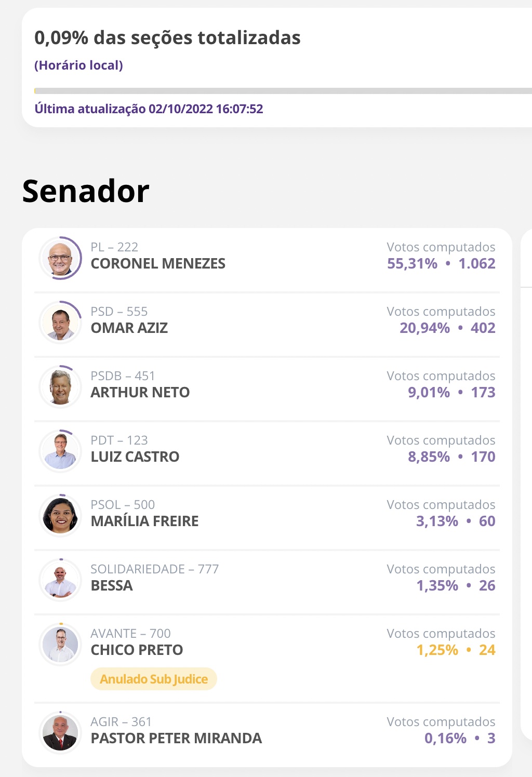Click the (Horário local) link
The height and width of the screenshot is (777, 532).
tap(79, 65)
